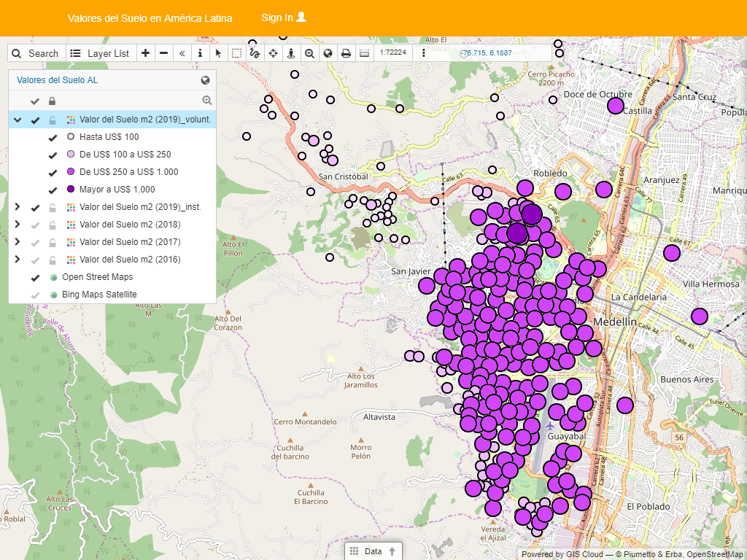Click the Mayor a US$ 1.000 color swatch

tap(71, 190)
